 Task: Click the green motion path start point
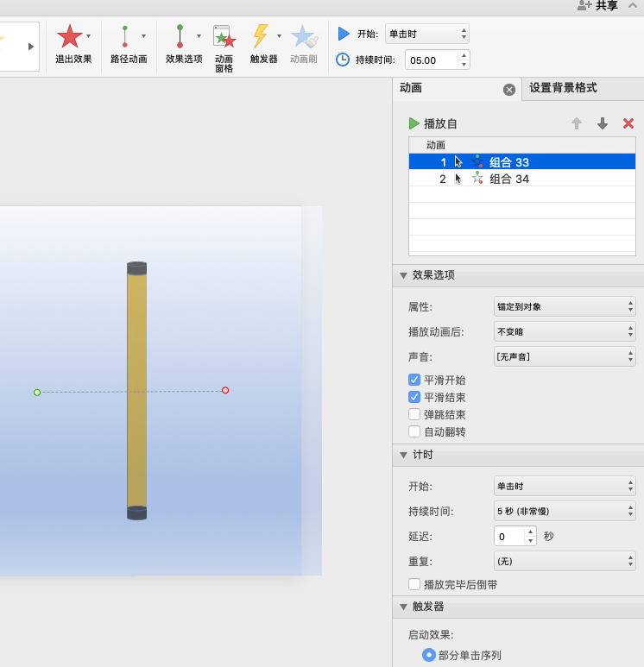click(x=37, y=393)
